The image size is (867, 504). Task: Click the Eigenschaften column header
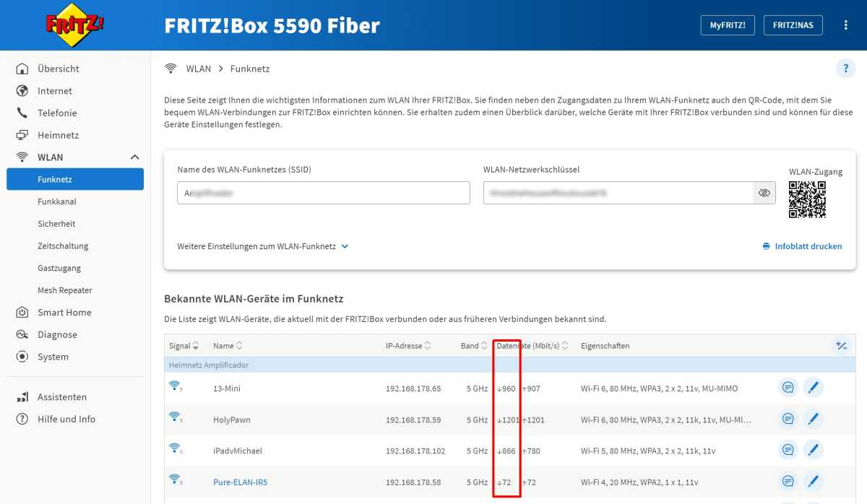[605, 346]
